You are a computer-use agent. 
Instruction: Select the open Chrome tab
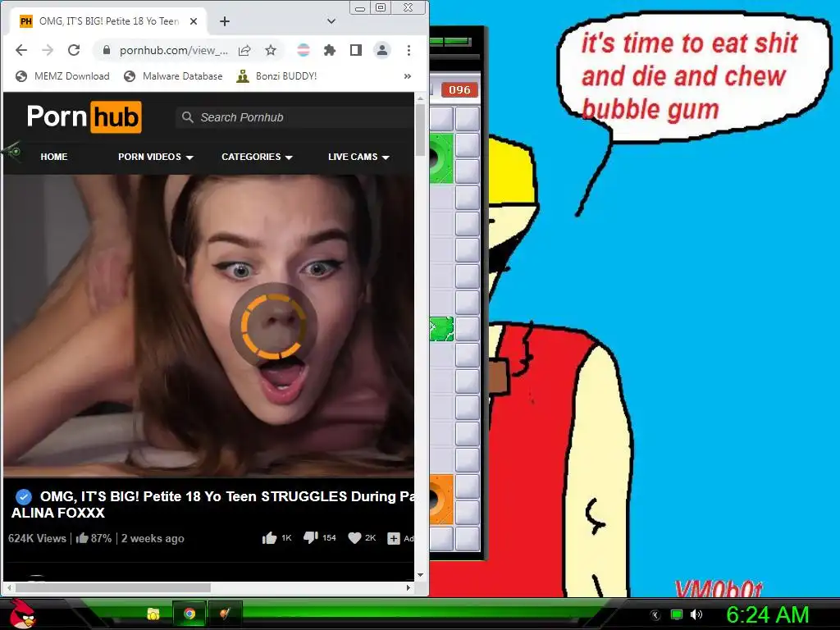coord(109,21)
